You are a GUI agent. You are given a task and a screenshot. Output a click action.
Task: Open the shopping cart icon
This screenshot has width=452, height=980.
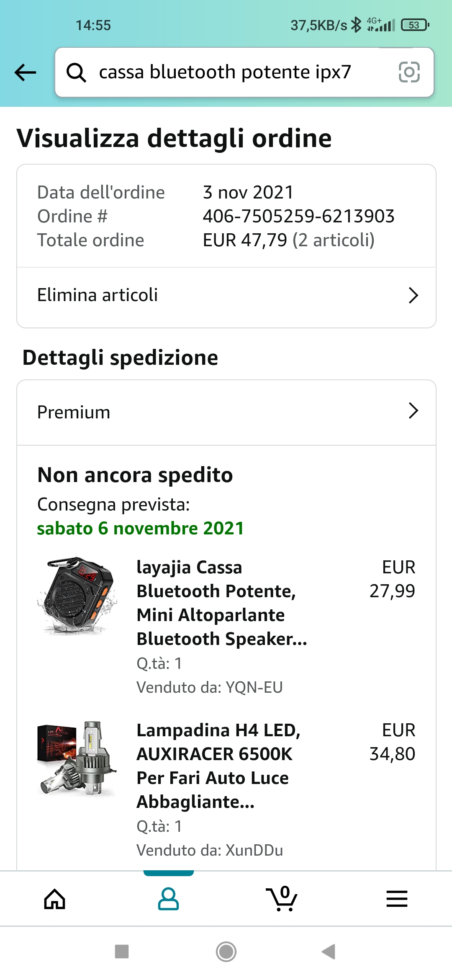coord(282,899)
